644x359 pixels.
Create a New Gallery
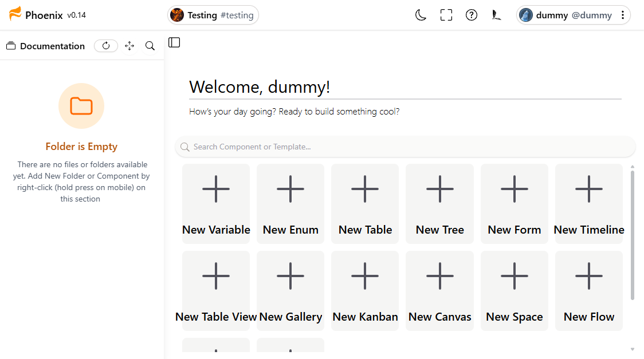(290, 291)
